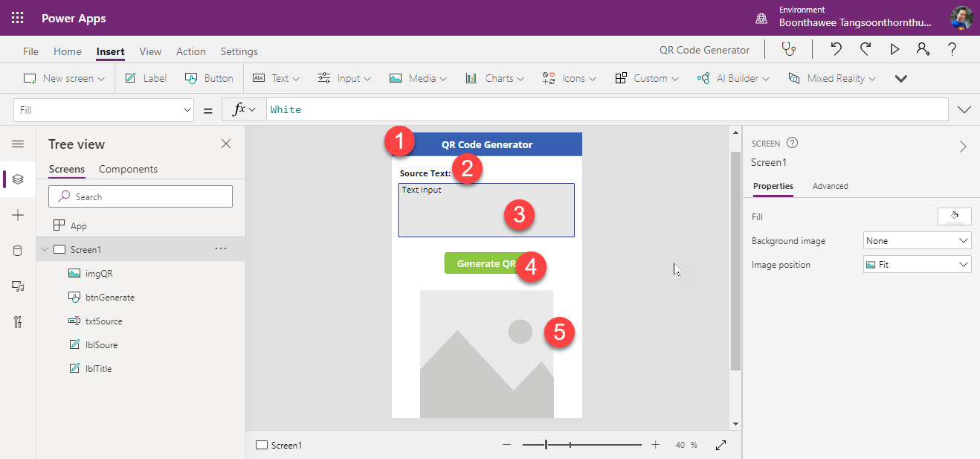Open Data sources icon in left rail
980x459 pixels.
pyautogui.click(x=18, y=251)
